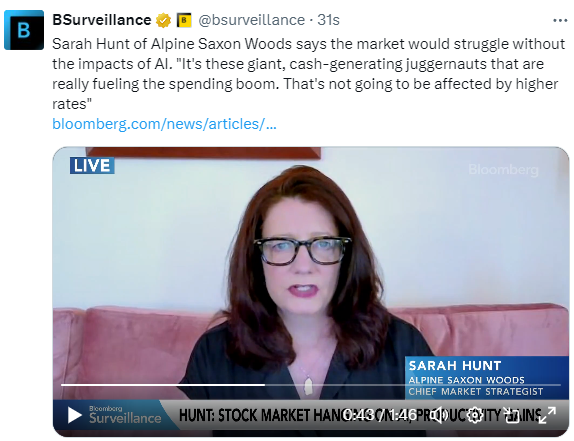Screen dimensions: 574x441
Task: Mute video using the speaker icon
Action: (x=439, y=415)
